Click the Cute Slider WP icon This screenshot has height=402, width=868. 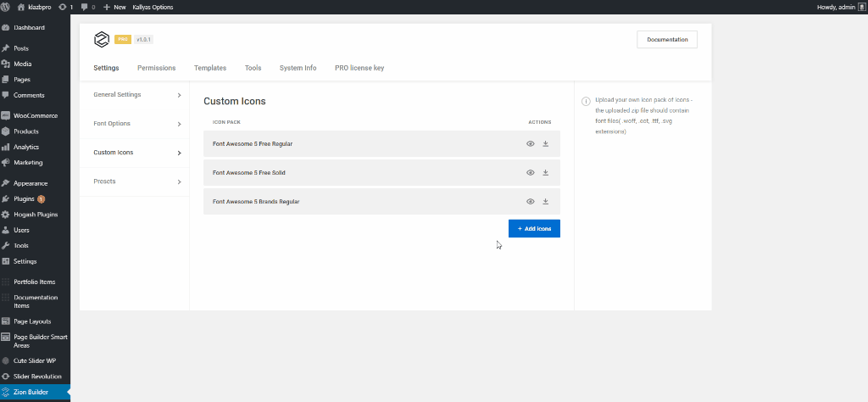pyautogui.click(x=6, y=360)
